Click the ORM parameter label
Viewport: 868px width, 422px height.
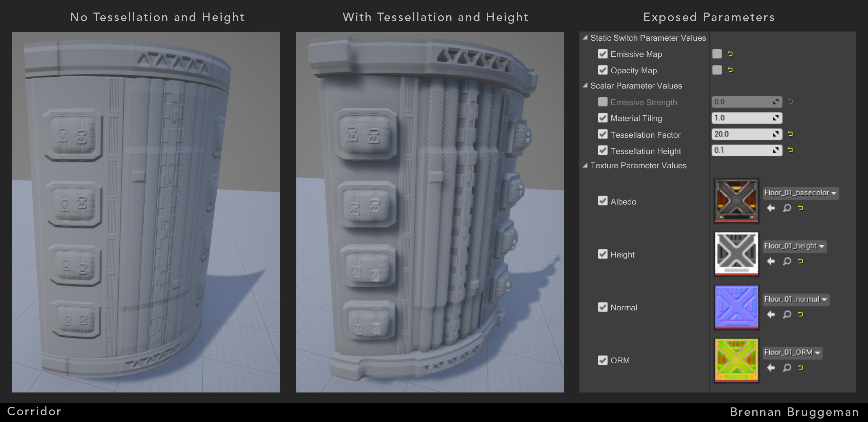click(620, 361)
